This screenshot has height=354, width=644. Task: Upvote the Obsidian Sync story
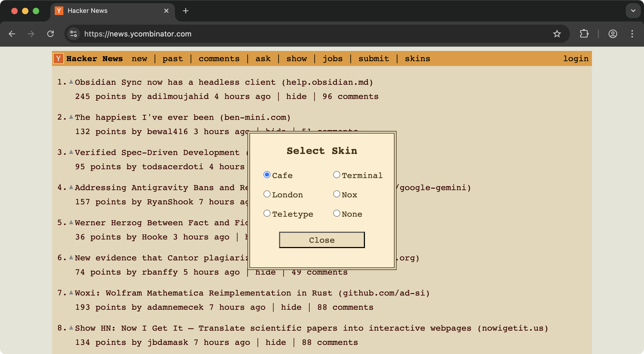pos(71,82)
